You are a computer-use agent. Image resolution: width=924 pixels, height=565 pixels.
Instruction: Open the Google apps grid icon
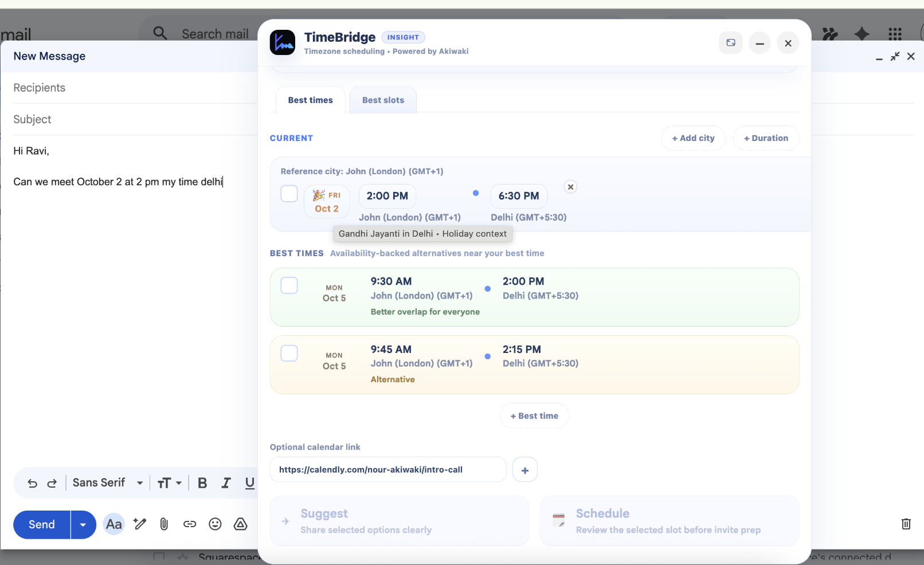[895, 34]
